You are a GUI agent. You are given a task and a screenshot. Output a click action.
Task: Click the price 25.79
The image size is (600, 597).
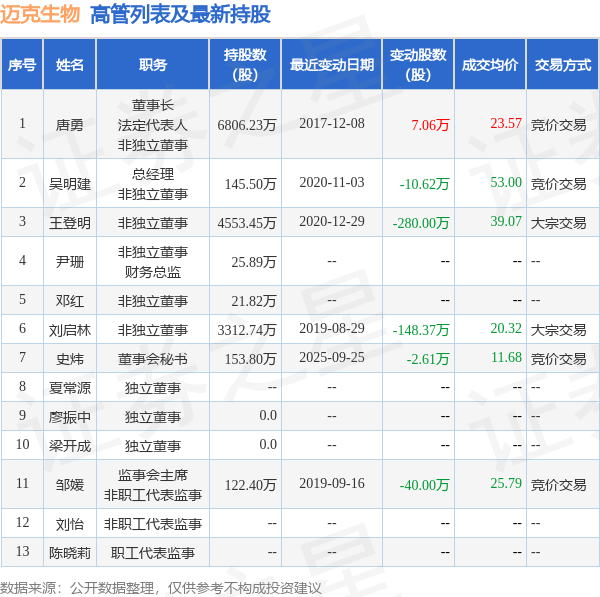(x=506, y=484)
